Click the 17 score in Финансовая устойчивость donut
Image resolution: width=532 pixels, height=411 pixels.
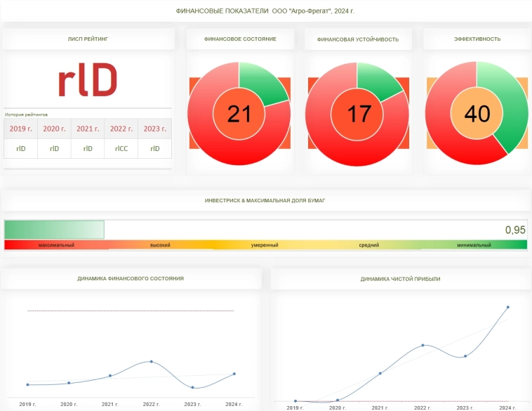tap(359, 113)
